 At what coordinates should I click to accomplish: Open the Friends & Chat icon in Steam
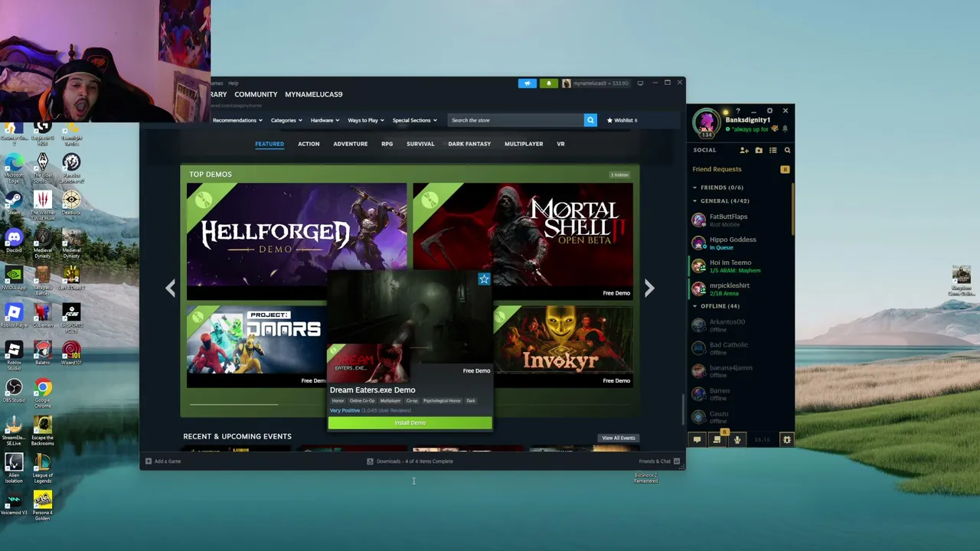click(677, 461)
